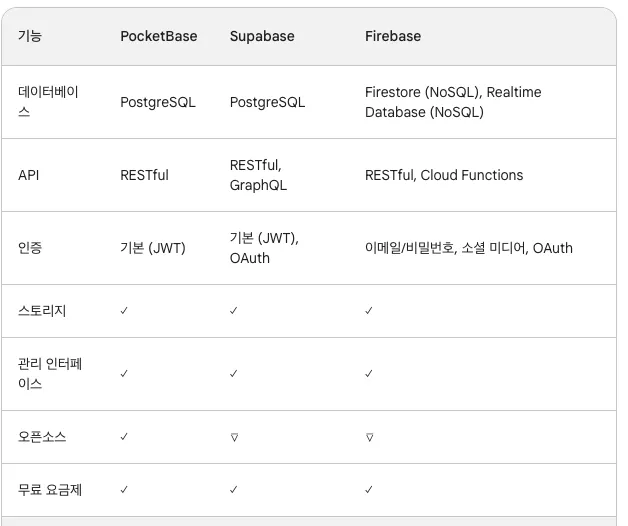Click Supabase storage checkmark
Viewport: 628px width, 526px height.
point(233,310)
